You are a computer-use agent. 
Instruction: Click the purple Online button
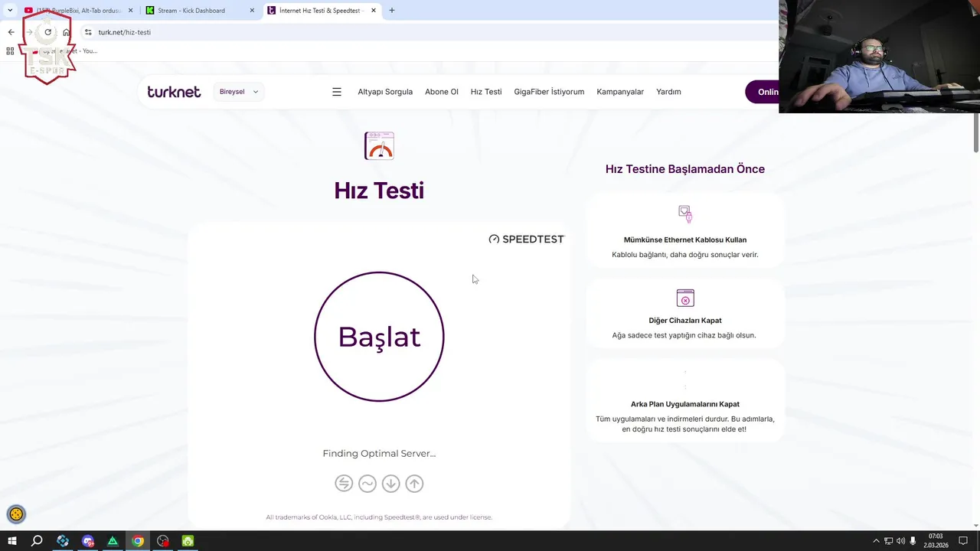tap(763, 92)
